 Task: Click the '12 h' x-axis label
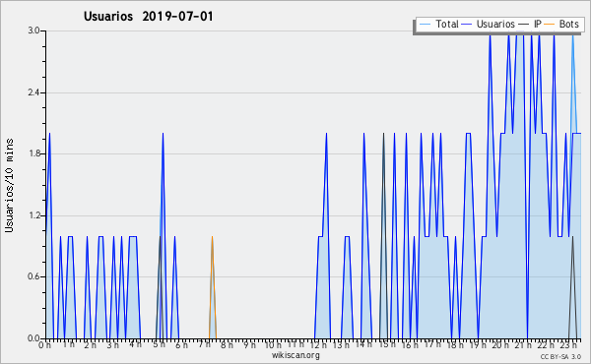coord(318,344)
